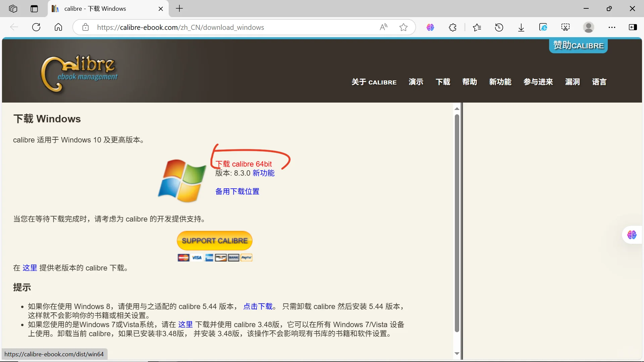Viewport: 644px width, 362px height.
Task: Click the SUPPORT CALIBRE button
Action: pyautogui.click(x=215, y=241)
